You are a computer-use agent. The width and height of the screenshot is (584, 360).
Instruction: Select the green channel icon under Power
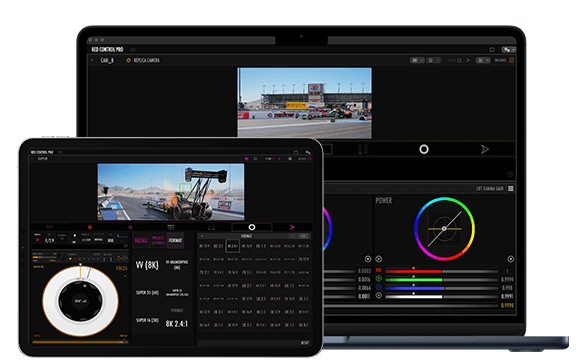click(x=379, y=278)
